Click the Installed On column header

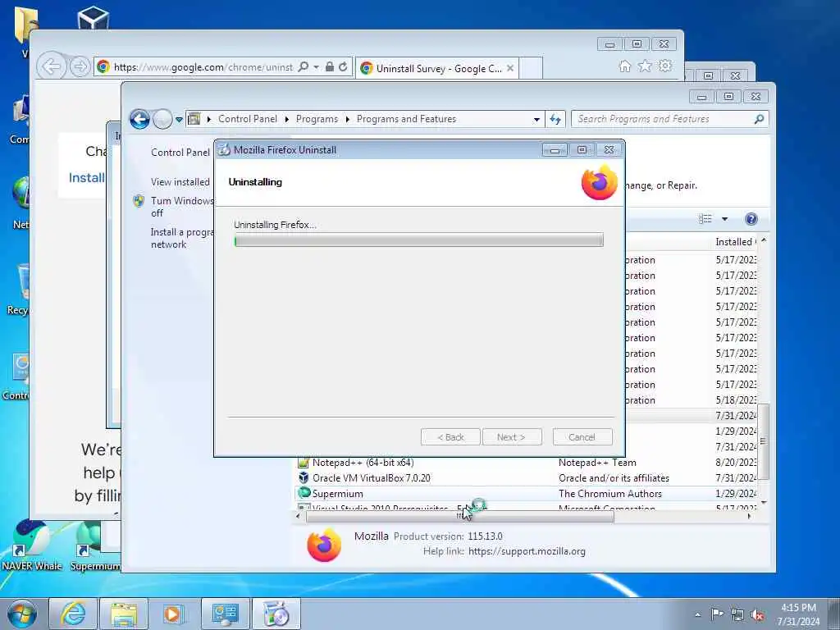(736, 242)
